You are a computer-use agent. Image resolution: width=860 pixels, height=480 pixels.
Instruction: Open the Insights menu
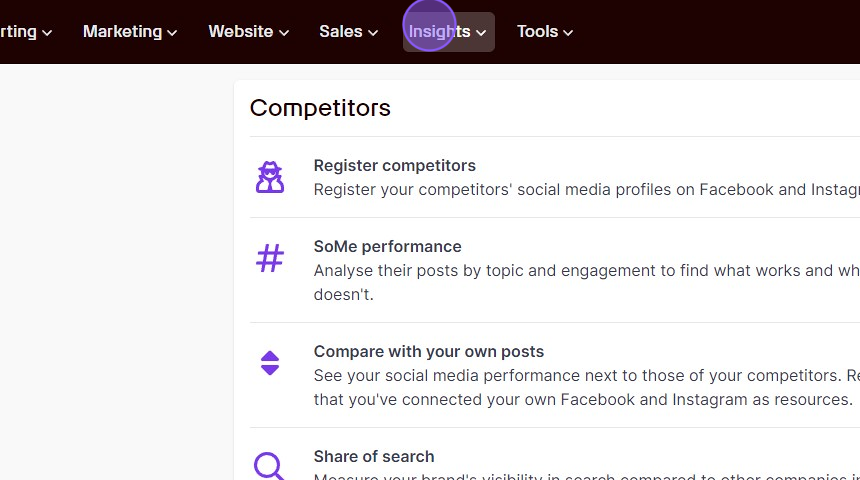pyautogui.click(x=449, y=32)
